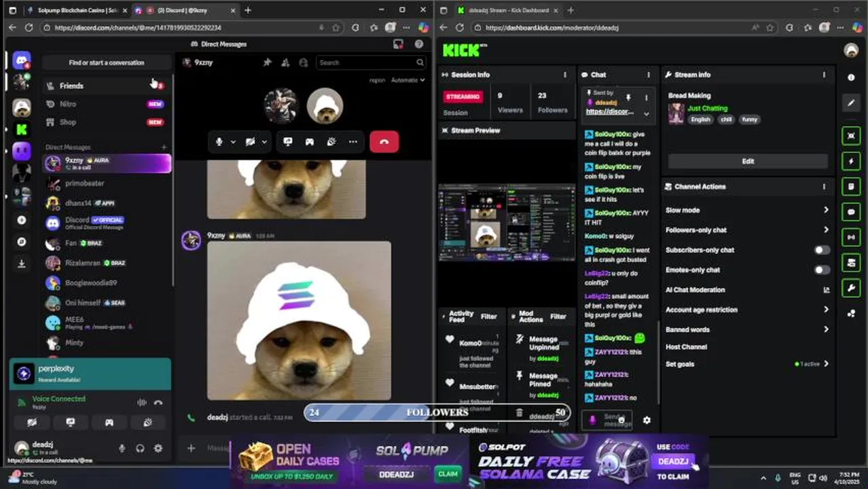Open Stream Info panel three-dot menu
Viewport: 868px width, 489px height.
824,75
